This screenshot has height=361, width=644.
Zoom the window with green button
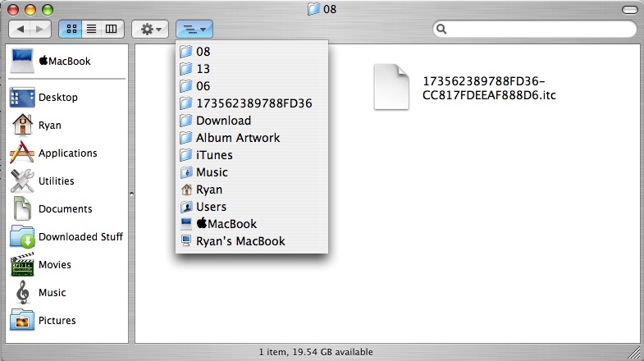48,10
